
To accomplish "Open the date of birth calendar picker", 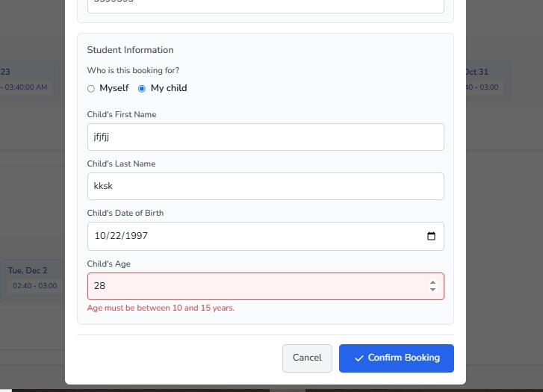I will (431, 236).
